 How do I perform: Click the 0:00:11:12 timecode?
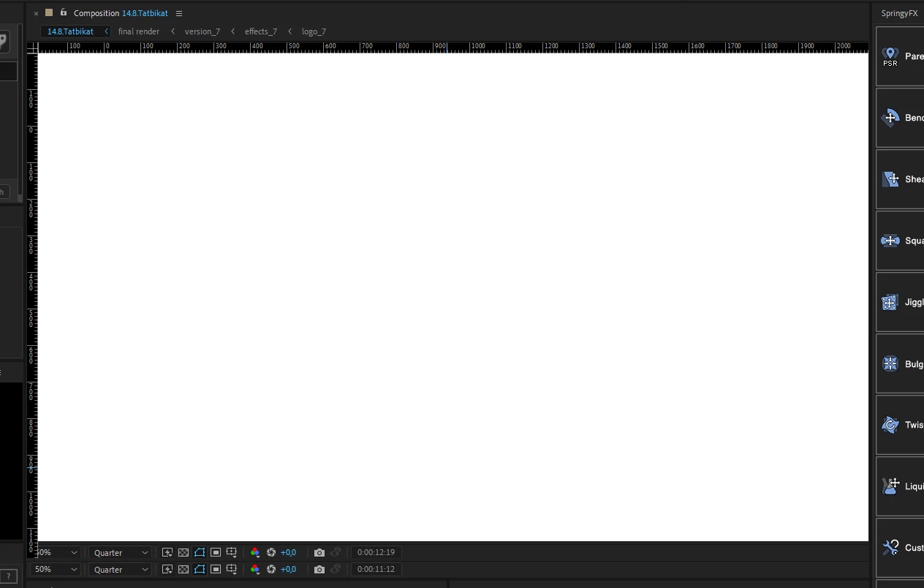click(x=376, y=569)
